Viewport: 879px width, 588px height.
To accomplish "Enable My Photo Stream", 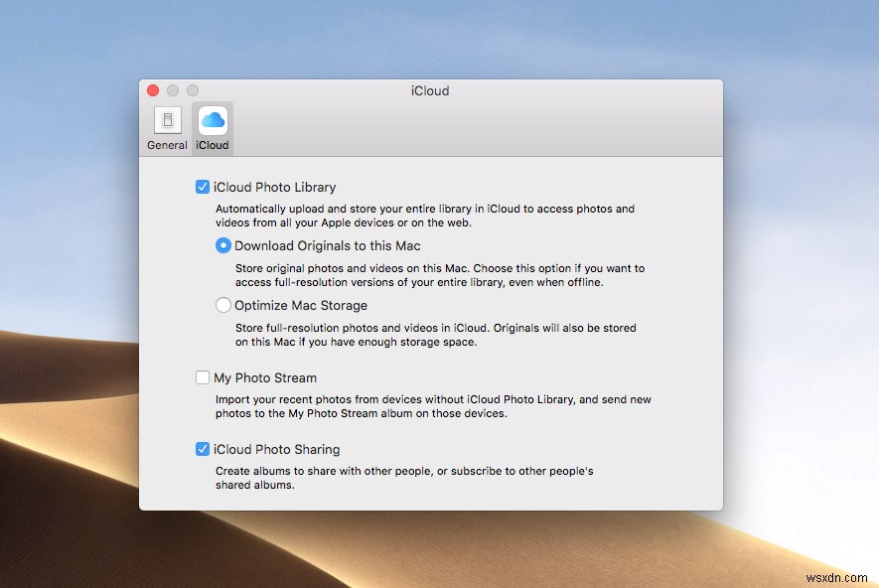I will tap(202, 377).
